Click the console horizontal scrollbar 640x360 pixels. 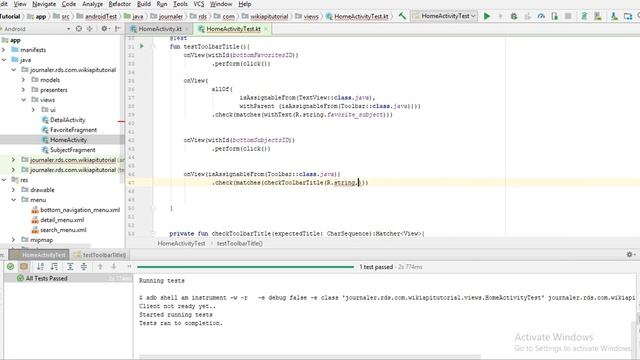tap(310, 357)
